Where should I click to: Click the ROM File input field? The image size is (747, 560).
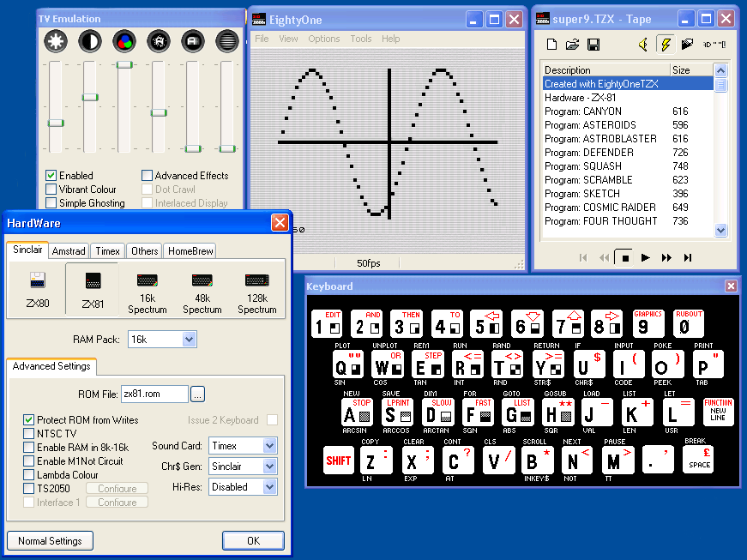tap(155, 394)
